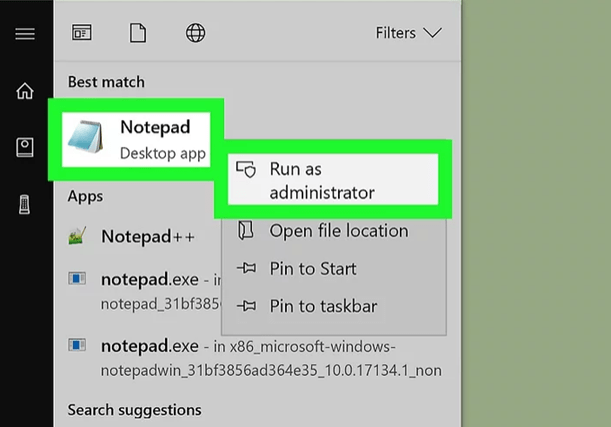
Task: Select Run as administrator
Action: coord(333,179)
